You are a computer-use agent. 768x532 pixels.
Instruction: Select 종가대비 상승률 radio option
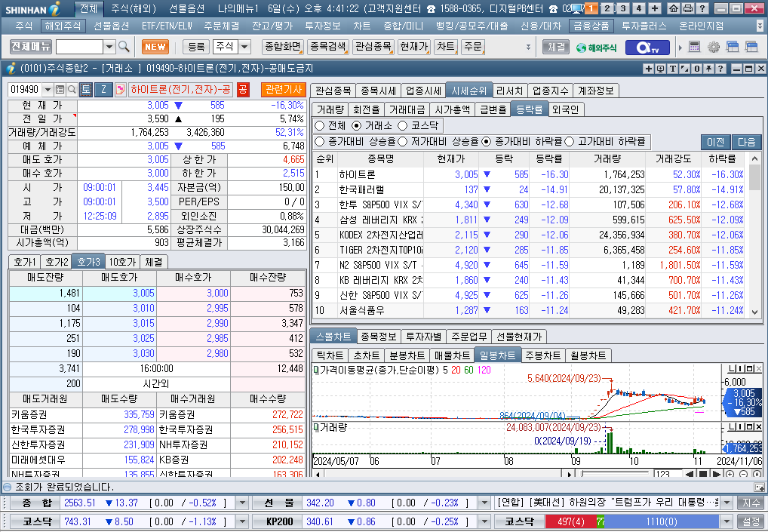tap(320, 142)
